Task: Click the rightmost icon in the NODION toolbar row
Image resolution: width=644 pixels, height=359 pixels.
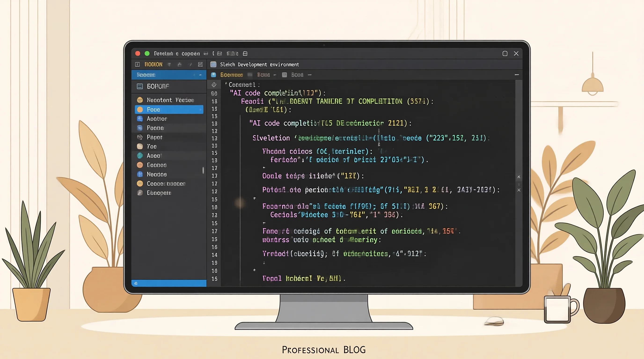Action: point(200,65)
